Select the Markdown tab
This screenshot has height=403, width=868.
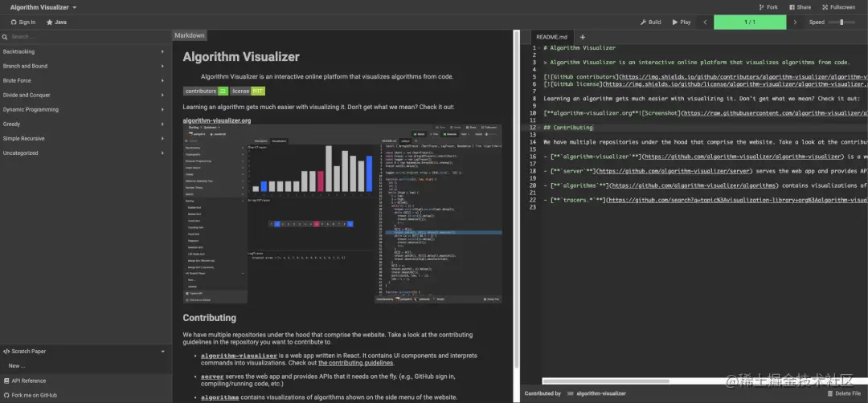(x=190, y=35)
